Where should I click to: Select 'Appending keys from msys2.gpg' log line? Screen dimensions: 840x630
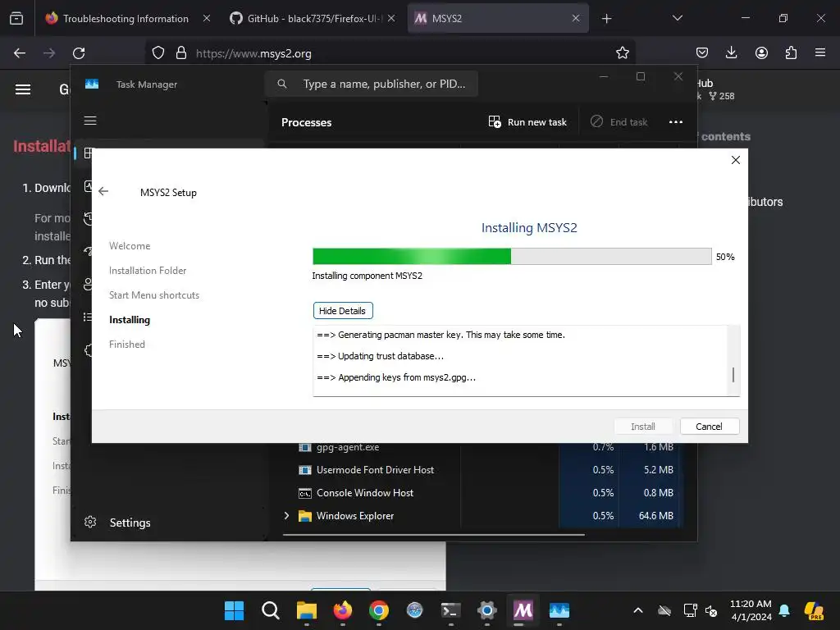pyautogui.click(x=396, y=377)
